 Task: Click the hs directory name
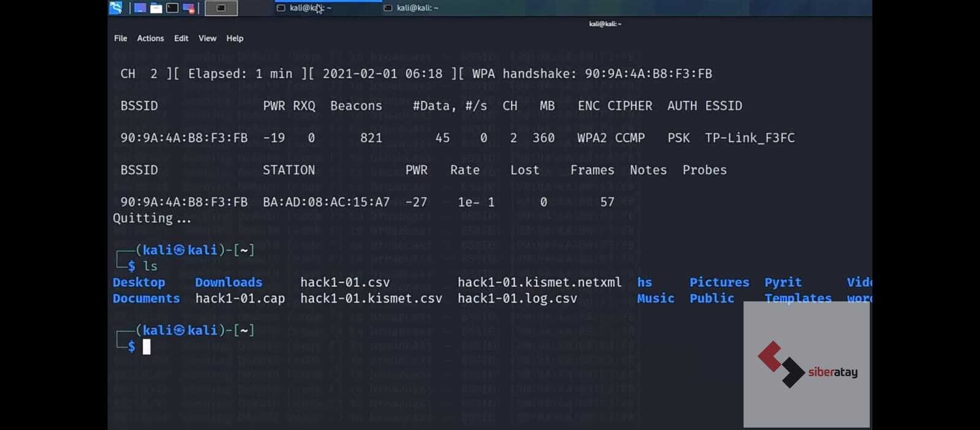coord(644,282)
